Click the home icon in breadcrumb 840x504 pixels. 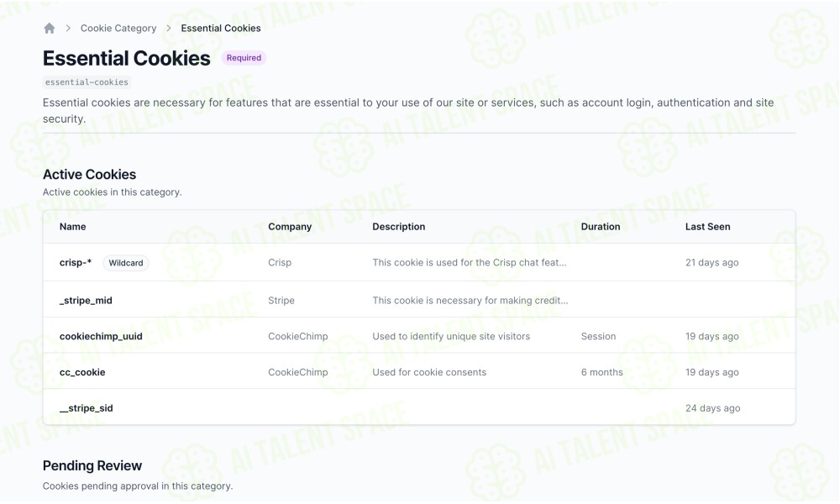(x=50, y=29)
